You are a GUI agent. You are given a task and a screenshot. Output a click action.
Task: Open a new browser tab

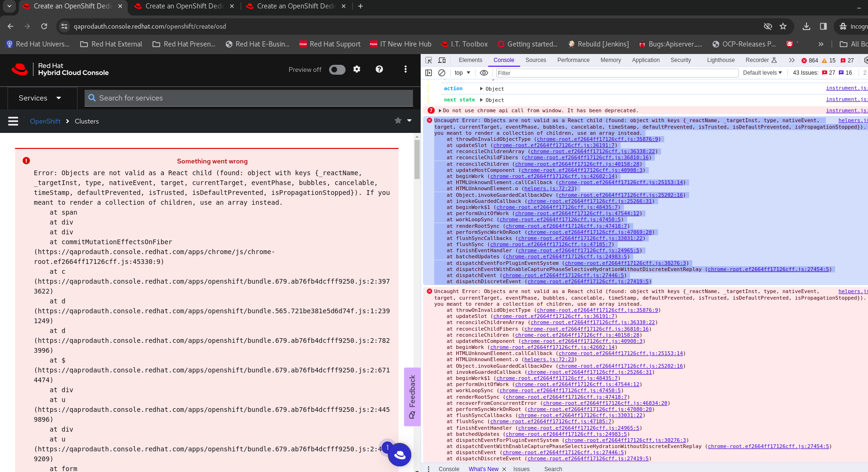click(x=361, y=6)
